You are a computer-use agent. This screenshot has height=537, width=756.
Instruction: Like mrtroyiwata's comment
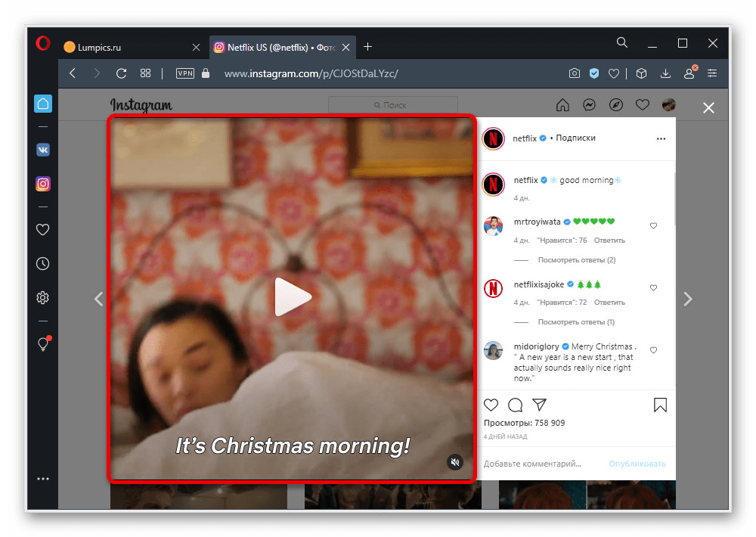pos(653,225)
